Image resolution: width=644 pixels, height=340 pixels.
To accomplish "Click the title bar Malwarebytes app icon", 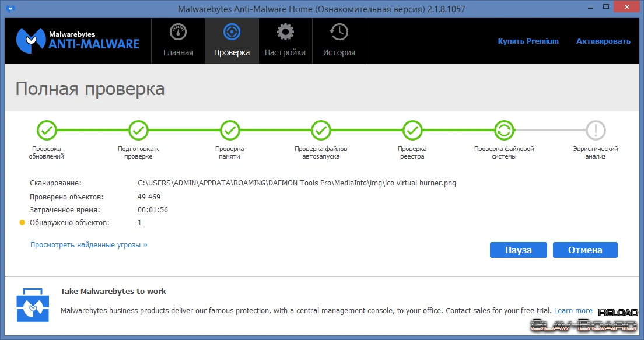I will pos(10,8).
